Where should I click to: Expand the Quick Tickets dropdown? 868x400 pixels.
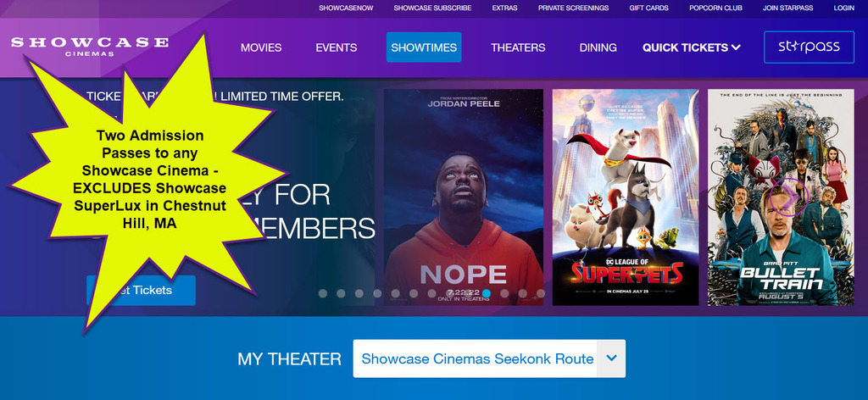(692, 47)
